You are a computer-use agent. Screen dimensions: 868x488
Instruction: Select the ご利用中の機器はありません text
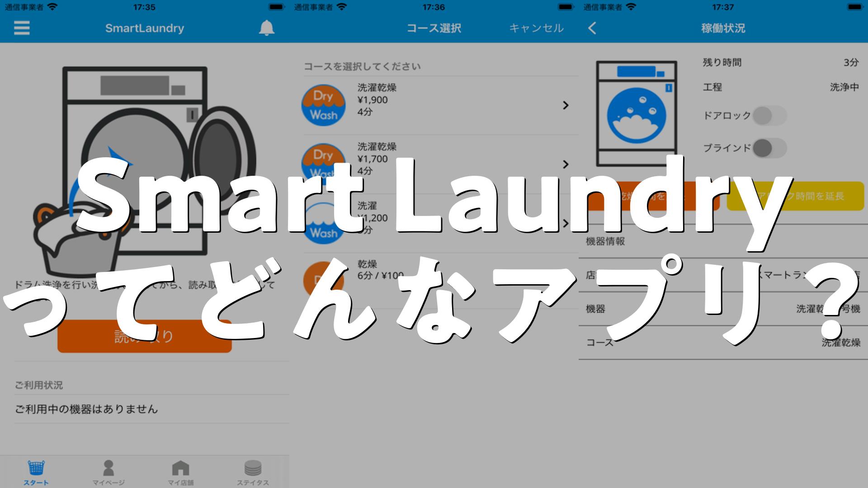tap(86, 409)
